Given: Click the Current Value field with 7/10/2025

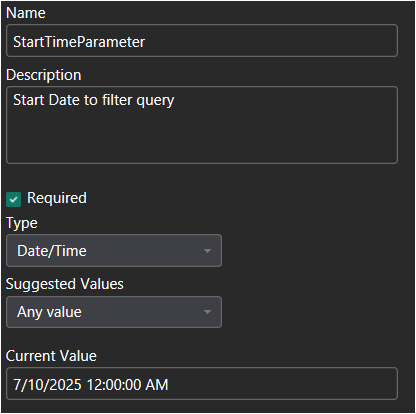Looking at the screenshot, I should 202,384.
